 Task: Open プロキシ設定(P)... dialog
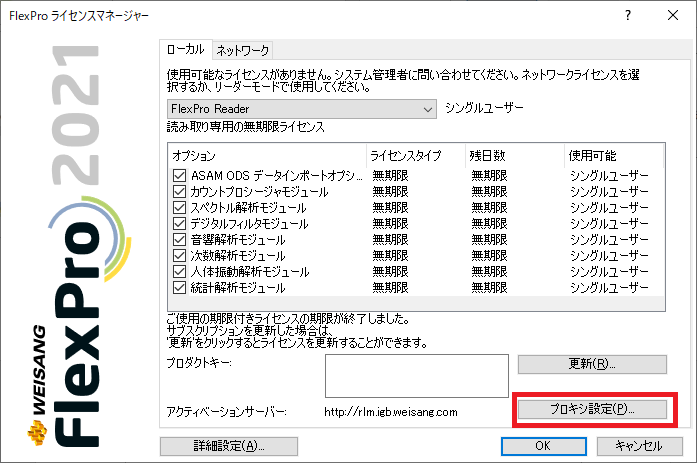(592, 409)
